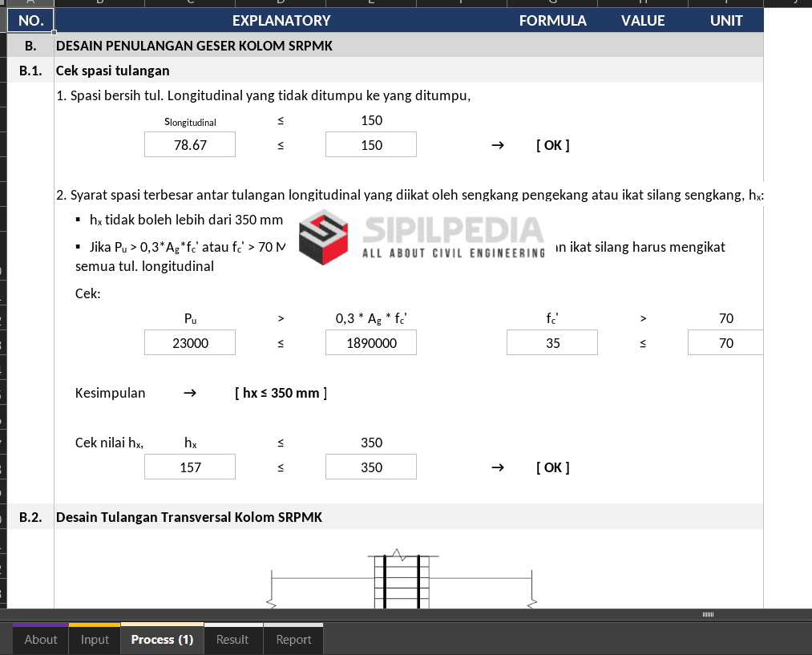
Task: Select the Process (1) sheet tab
Action: click(162, 640)
